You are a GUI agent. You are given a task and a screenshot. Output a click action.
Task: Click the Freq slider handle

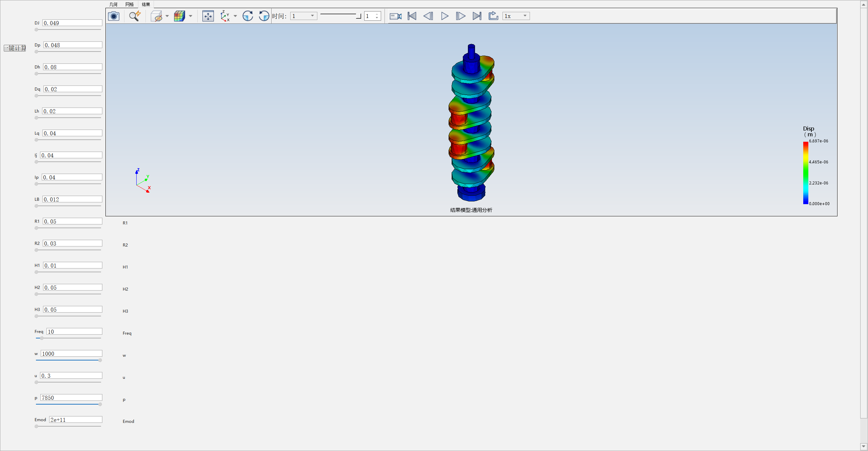pos(42,338)
